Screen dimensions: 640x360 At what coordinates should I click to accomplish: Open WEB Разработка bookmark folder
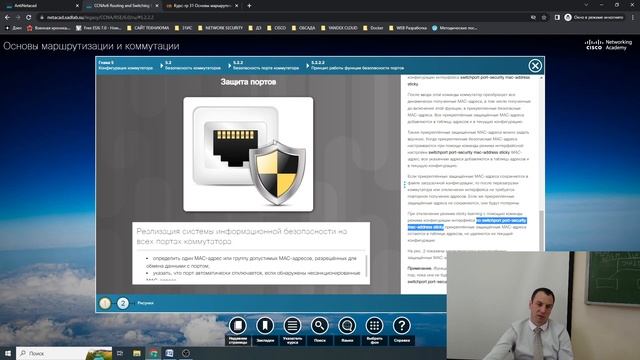(408, 28)
